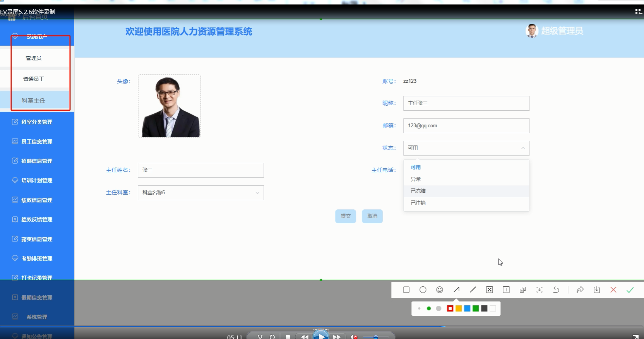
Task: Play the video with center play button
Action: click(x=321, y=335)
